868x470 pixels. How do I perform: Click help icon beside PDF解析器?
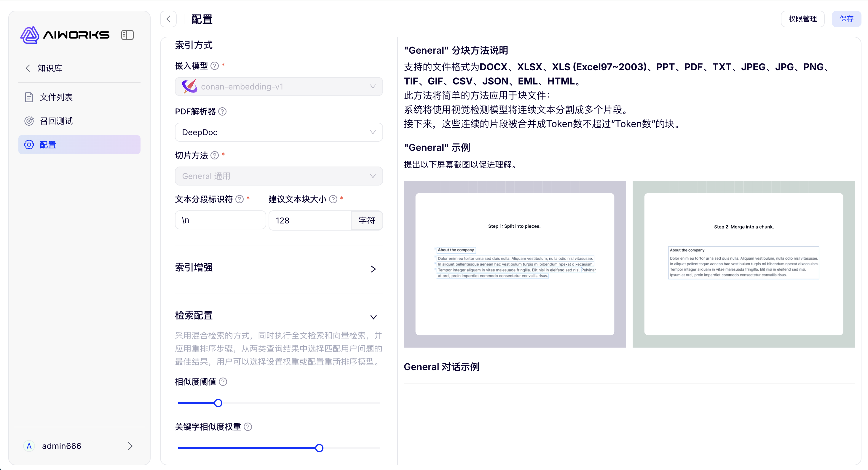(222, 111)
